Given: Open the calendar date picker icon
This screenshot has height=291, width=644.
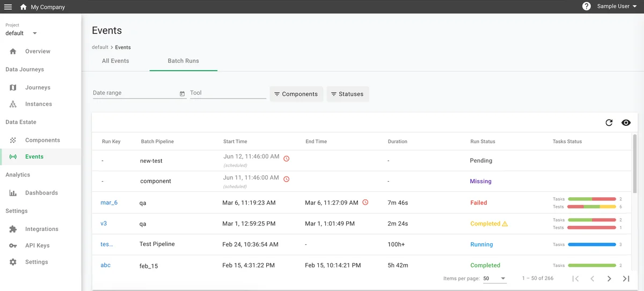Looking at the screenshot, I should (x=182, y=94).
